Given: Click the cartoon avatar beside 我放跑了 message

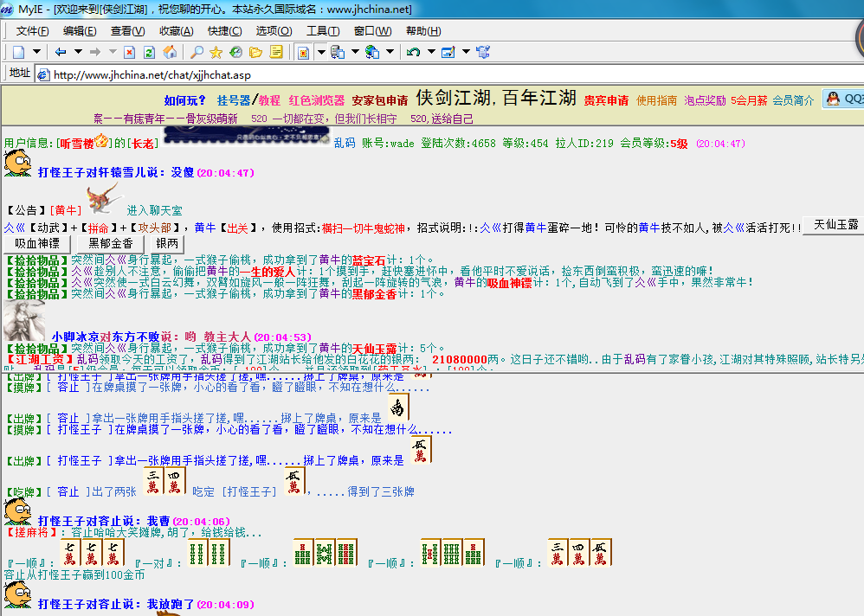Looking at the screenshot, I should coord(17,594).
